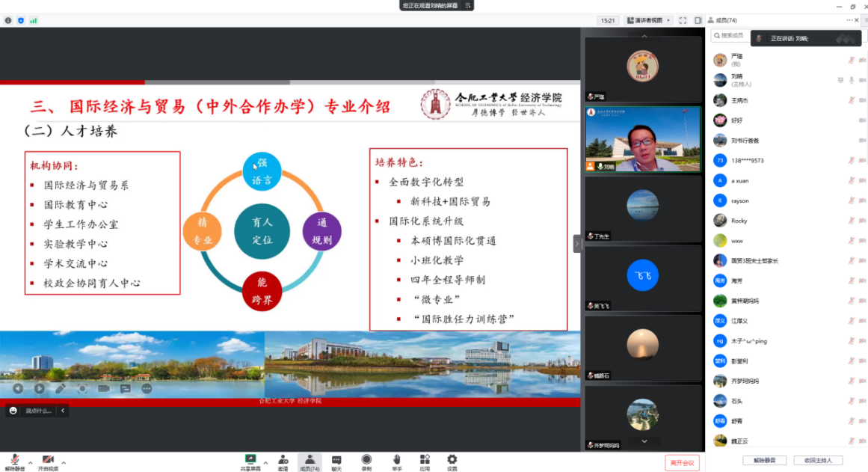
Task: Open the 成员(74) members tab in toolbar
Action: pyautogui.click(x=309, y=462)
